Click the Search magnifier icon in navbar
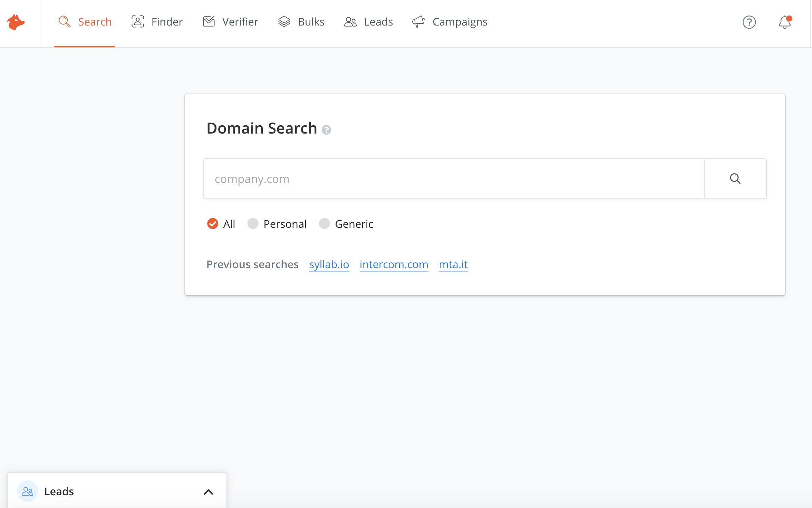Screen dimensions: 812x508 (x=64, y=22)
